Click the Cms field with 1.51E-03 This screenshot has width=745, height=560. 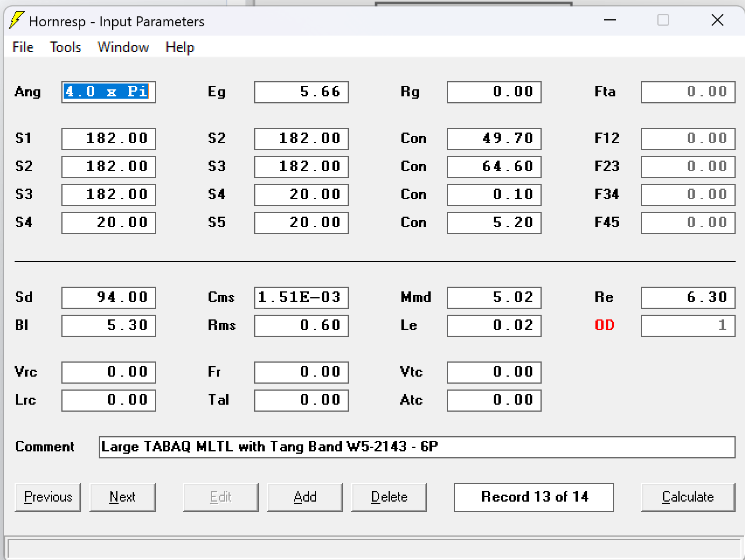coord(302,297)
